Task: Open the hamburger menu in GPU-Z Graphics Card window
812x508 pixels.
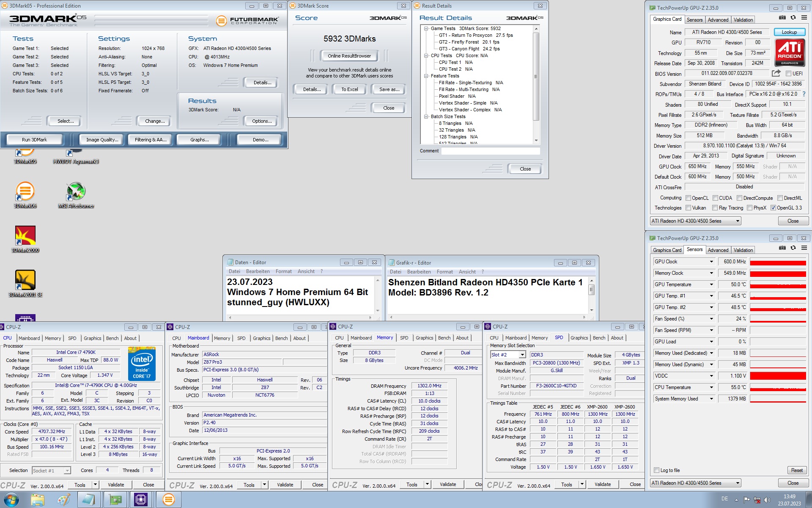Action: coord(804,18)
